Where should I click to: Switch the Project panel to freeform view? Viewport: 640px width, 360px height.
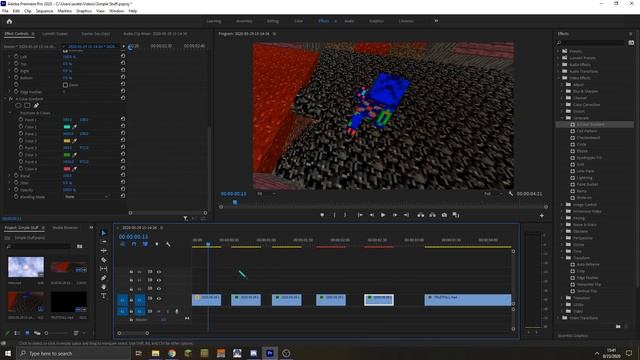point(37,333)
